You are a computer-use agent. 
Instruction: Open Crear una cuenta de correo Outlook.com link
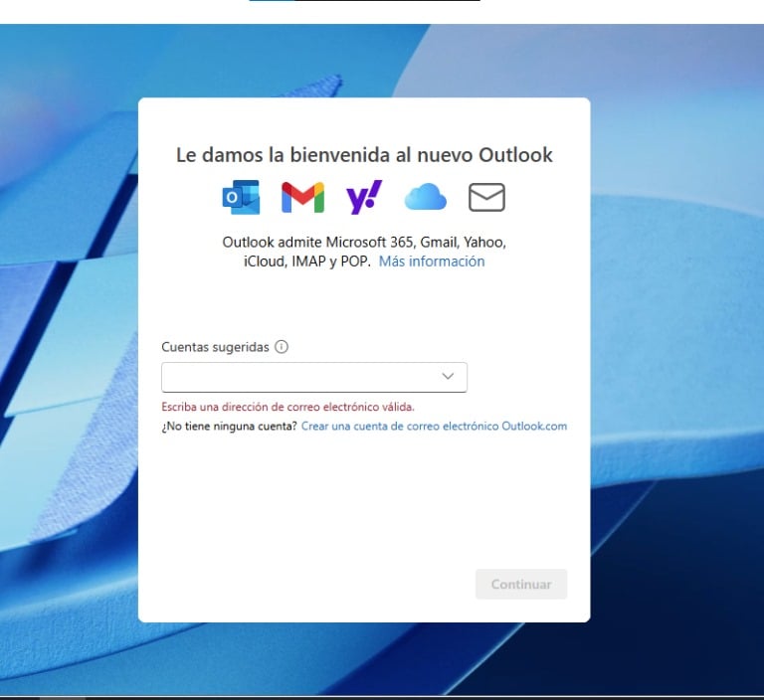click(x=434, y=426)
